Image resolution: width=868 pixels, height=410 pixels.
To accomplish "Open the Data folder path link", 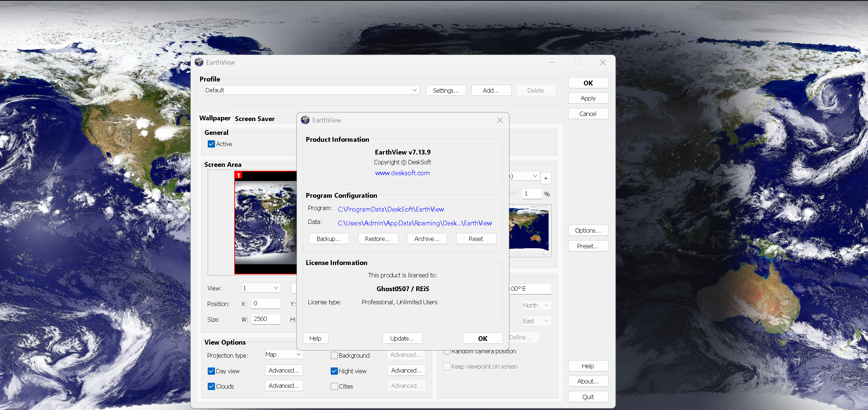I will point(415,223).
